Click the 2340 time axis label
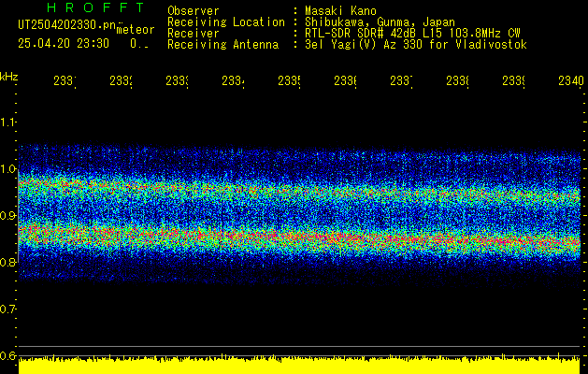The width and height of the screenshot is (588, 374). (571, 80)
